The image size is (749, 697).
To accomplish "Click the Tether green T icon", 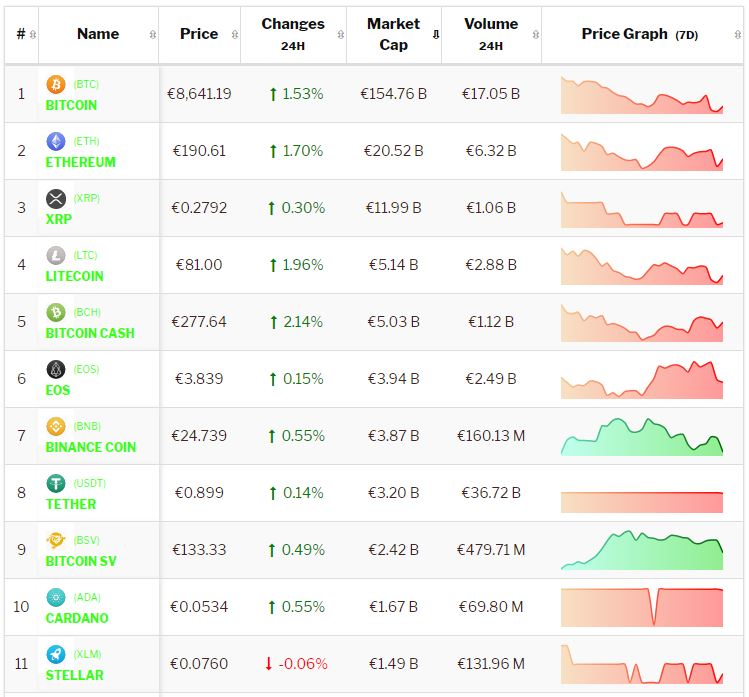I will click(56, 484).
